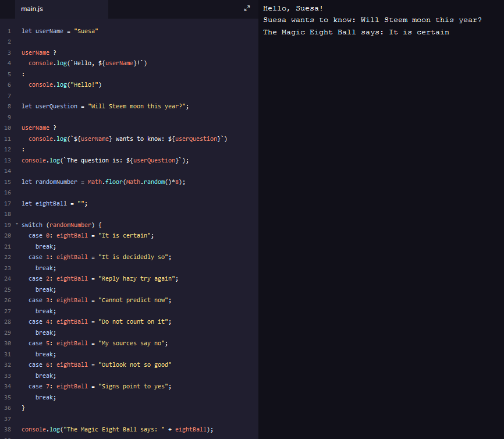504x439 pixels.
Task: Click userName ternary on line 3
Action: 39,53
